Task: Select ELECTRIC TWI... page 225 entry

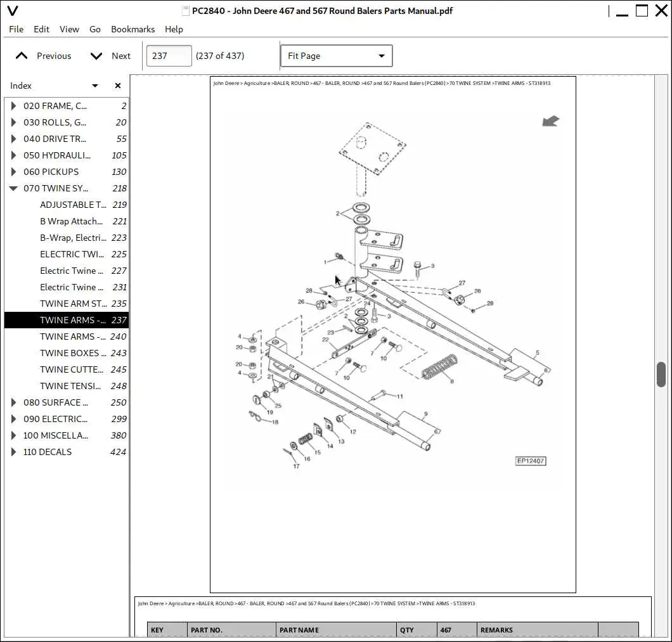Action: pos(67,254)
